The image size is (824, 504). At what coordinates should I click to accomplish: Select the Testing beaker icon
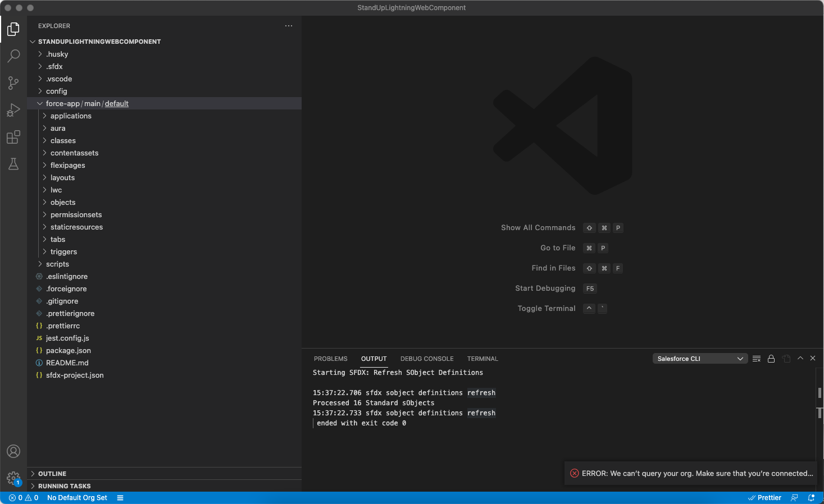point(13,164)
